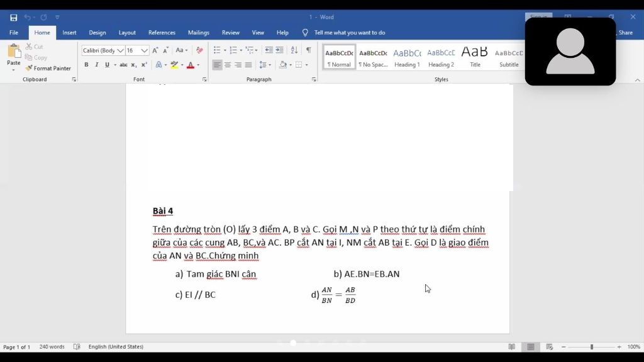
Task: Align text left
Action: (217, 65)
